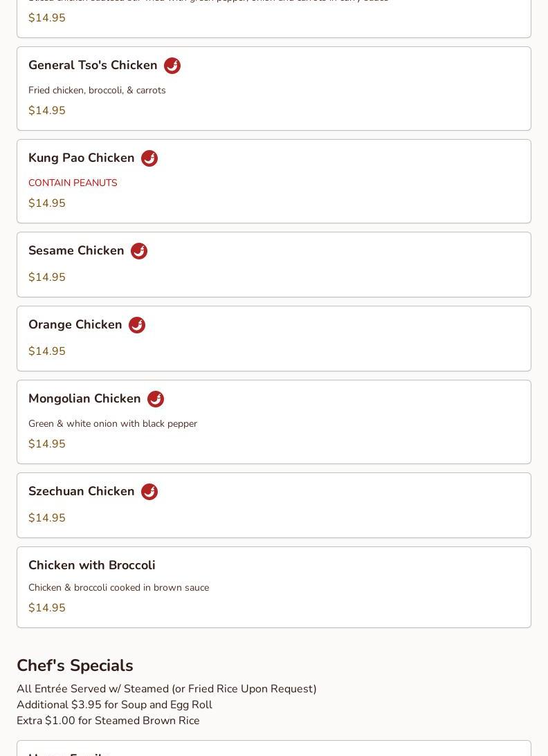Image resolution: width=548 pixels, height=756 pixels.
Task: Choose Sesame Chicken from the menu
Action: [76, 250]
